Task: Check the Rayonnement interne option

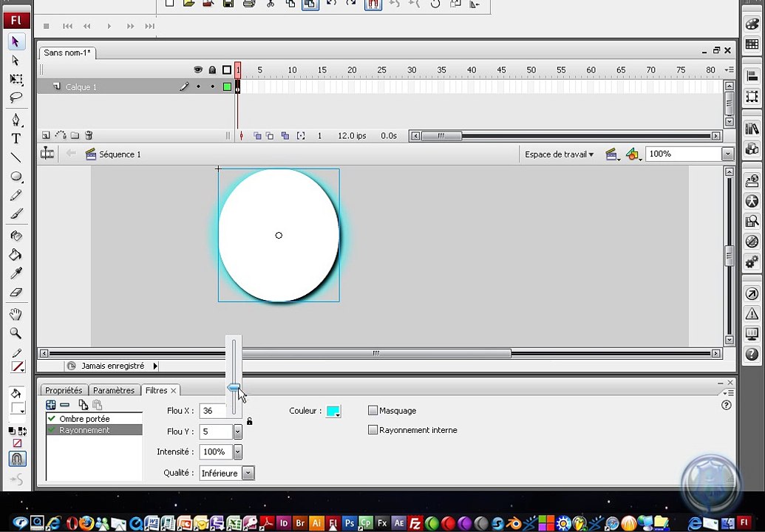Action: tap(373, 430)
